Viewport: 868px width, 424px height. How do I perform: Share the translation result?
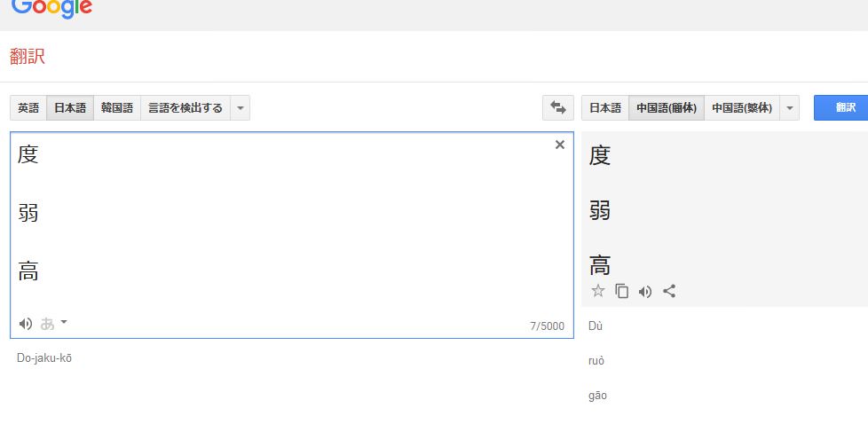click(669, 291)
